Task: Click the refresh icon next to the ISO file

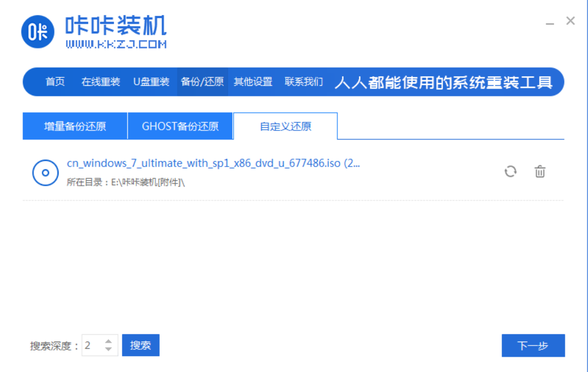Action: click(511, 172)
